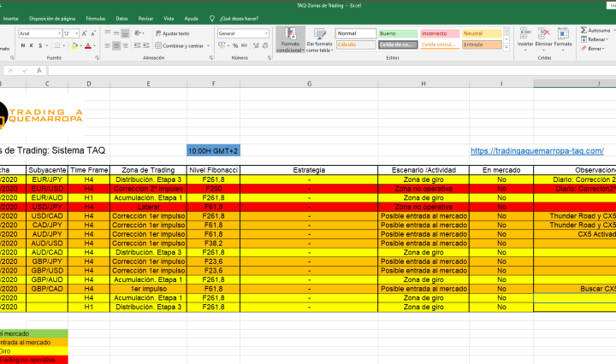
Task: Toggle italic text formatting
Action: pyautogui.click(x=32, y=45)
